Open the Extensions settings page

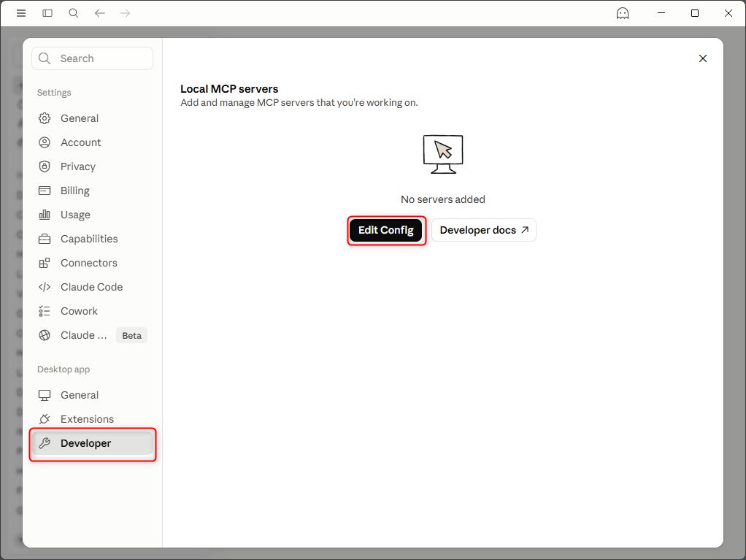pyautogui.click(x=92, y=419)
